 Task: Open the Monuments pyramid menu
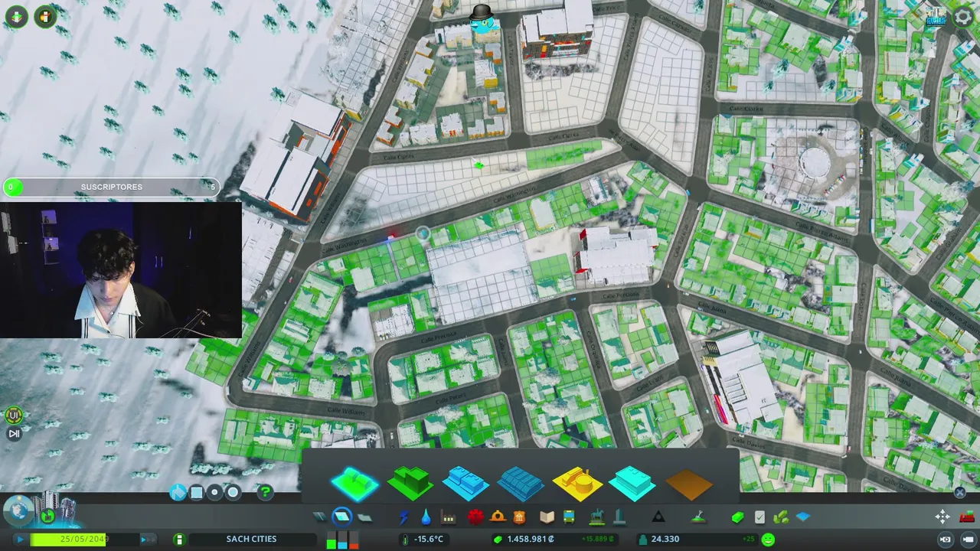pyautogui.click(x=658, y=518)
